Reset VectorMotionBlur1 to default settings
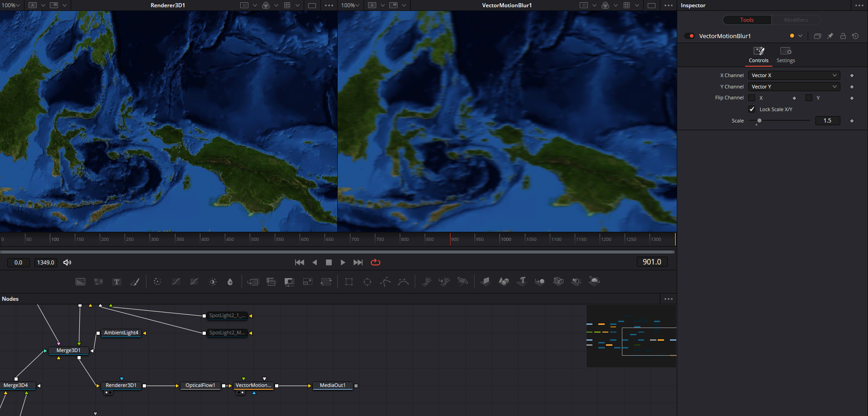The width and height of the screenshot is (868, 416). (855, 36)
